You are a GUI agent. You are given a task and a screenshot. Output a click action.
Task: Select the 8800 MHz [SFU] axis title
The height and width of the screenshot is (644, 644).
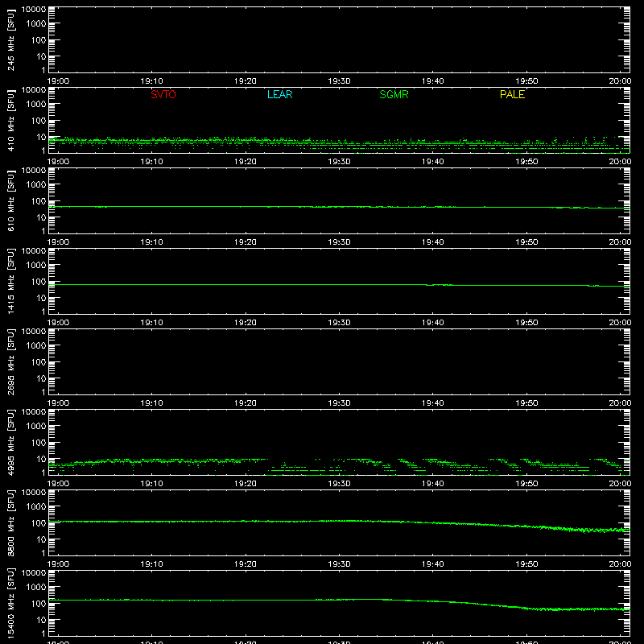pos(10,523)
